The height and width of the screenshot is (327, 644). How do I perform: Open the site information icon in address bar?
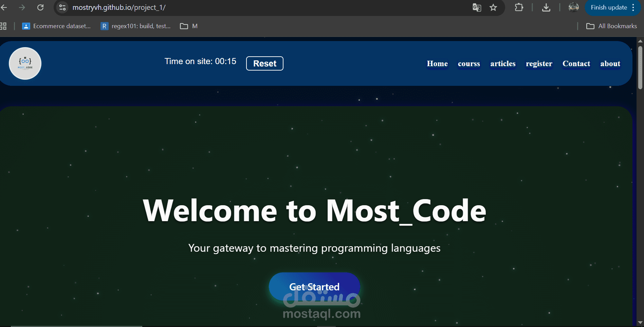pyautogui.click(x=62, y=7)
